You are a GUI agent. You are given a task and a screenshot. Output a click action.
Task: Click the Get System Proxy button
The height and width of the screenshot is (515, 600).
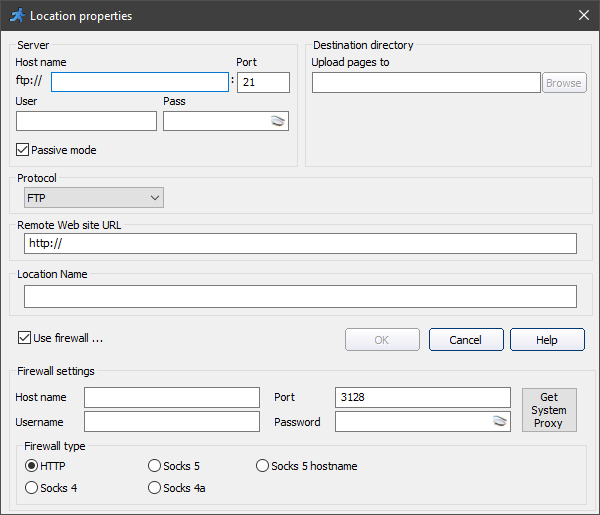click(x=549, y=410)
